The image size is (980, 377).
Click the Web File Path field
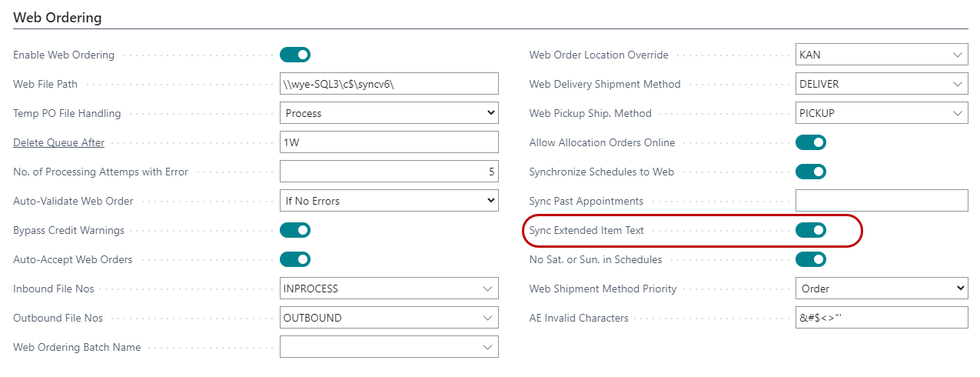(389, 84)
